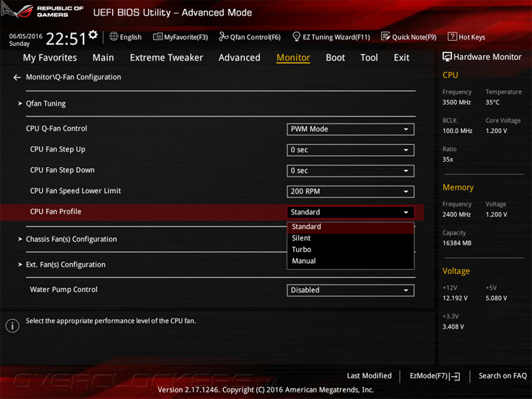This screenshot has height=399, width=532.
Task: Open the Boot tab
Action: tap(335, 58)
